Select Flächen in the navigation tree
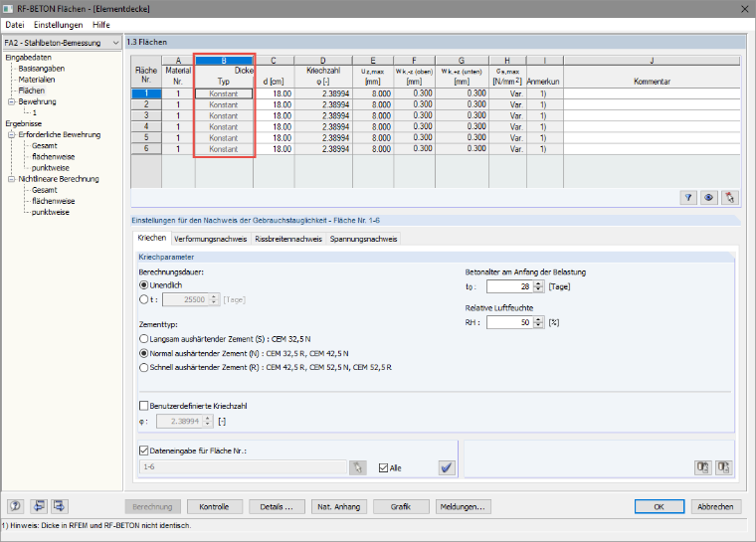756x542 pixels. click(x=32, y=90)
